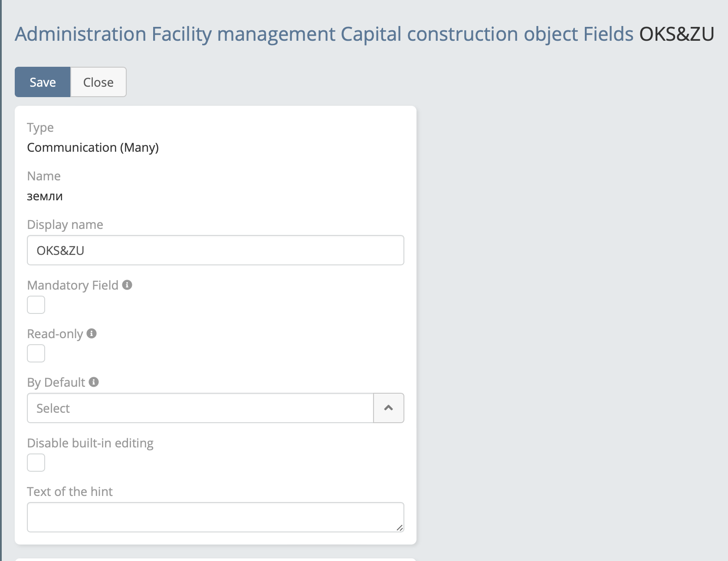Click the Display name input field

point(215,250)
